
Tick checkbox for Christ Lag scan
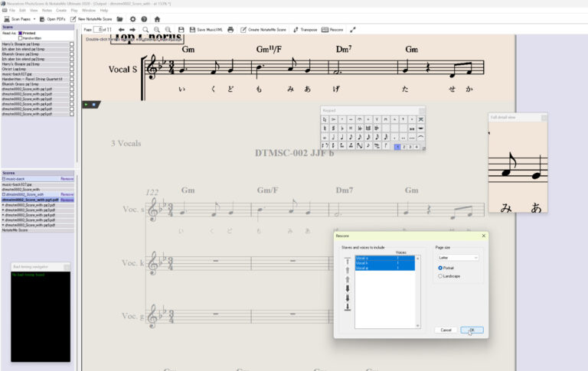[x=72, y=70]
